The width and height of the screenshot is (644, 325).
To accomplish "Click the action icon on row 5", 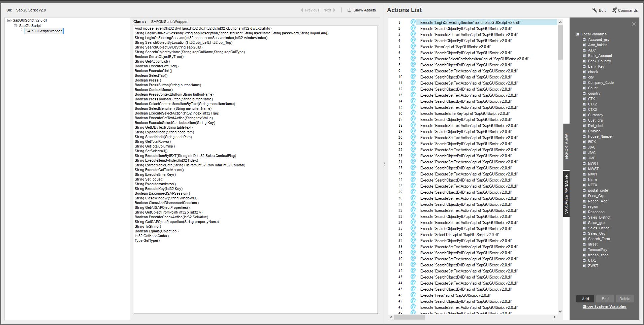I will point(413,46).
